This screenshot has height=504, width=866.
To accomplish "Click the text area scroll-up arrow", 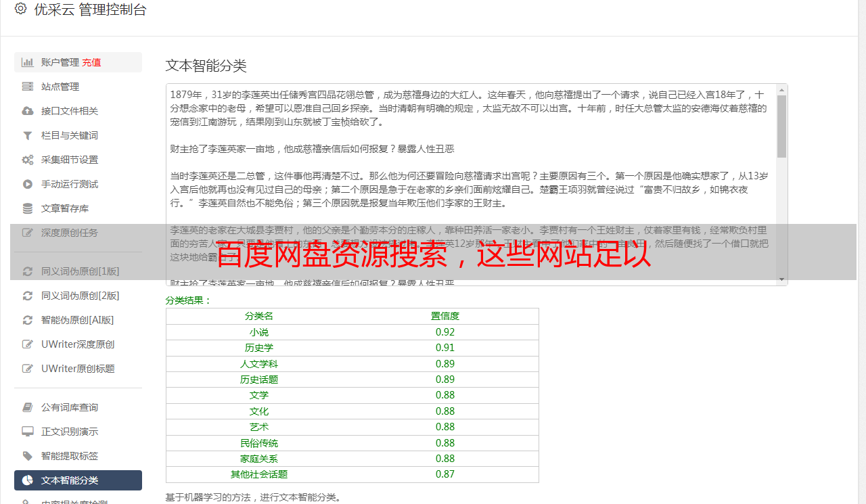I will point(782,90).
